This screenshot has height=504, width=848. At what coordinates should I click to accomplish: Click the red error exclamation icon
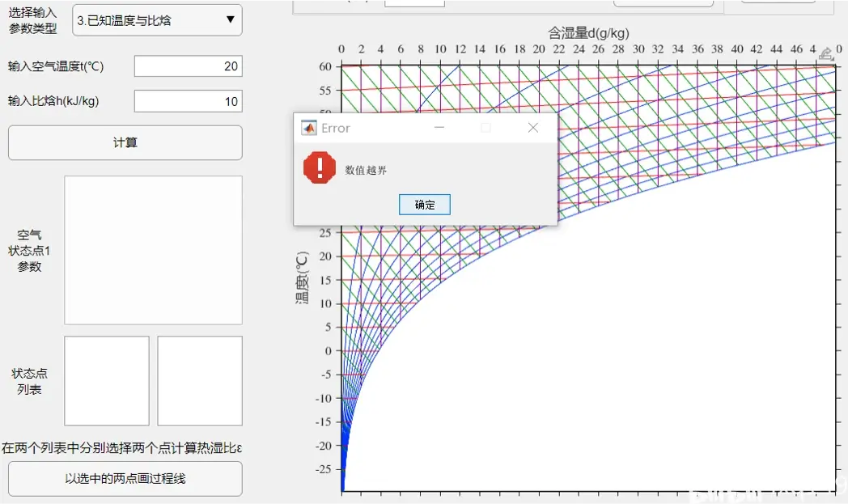(x=319, y=168)
